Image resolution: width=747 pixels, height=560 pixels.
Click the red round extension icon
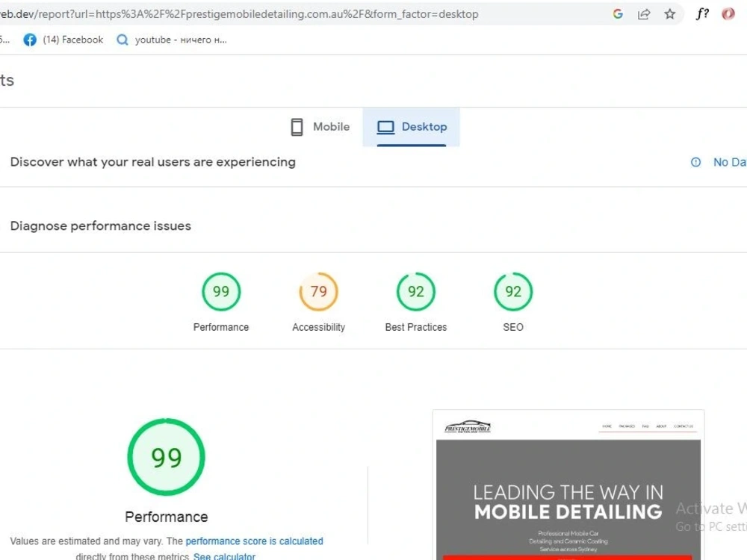pyautogui.click(x=728, y=13)
